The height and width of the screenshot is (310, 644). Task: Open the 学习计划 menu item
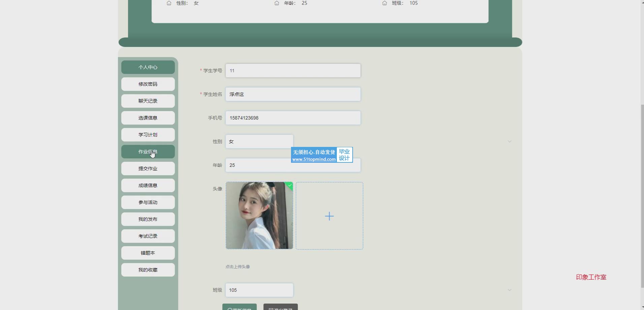click(x=148, y=135)
